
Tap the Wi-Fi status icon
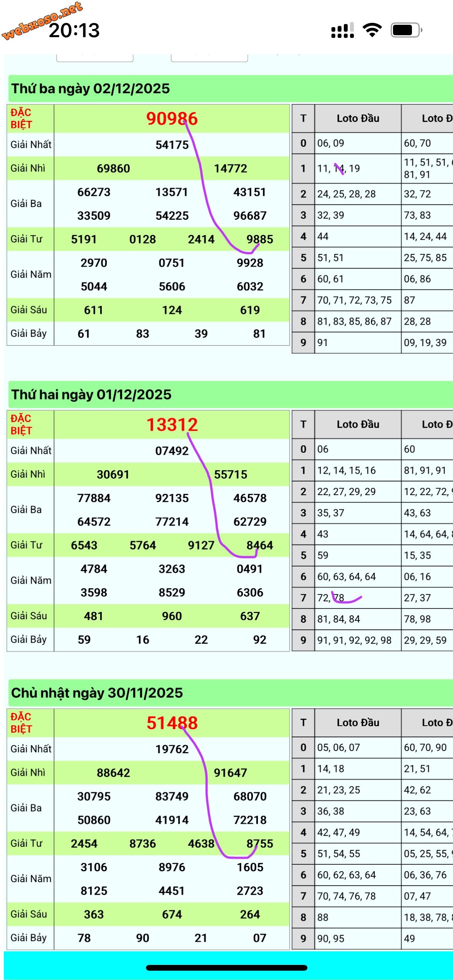372,30
